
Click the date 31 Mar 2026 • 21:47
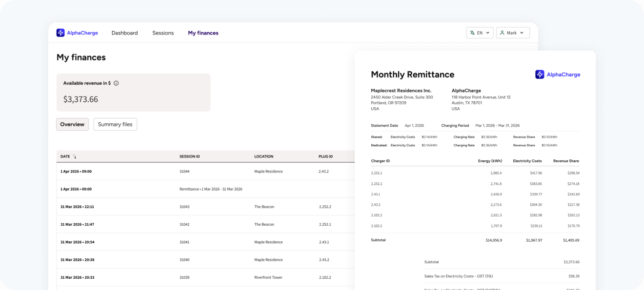77,225
